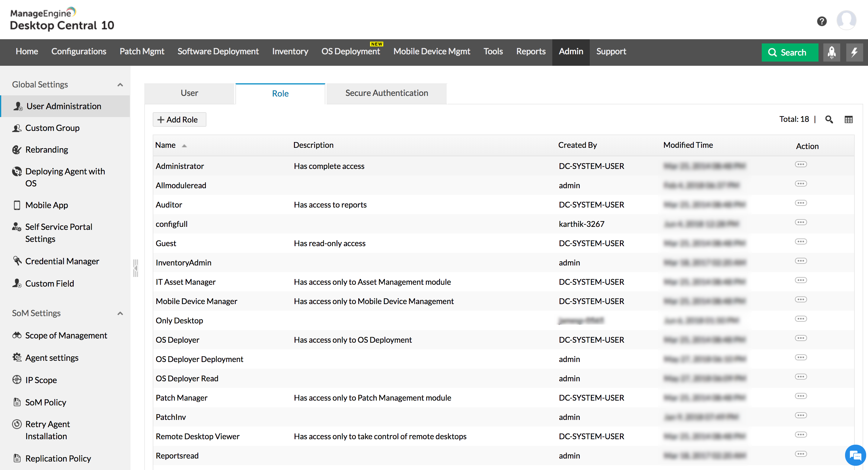Viewport: 868px width, 470px height.
Task: Open the user profile avatar
Action: [x=846, y=20]
